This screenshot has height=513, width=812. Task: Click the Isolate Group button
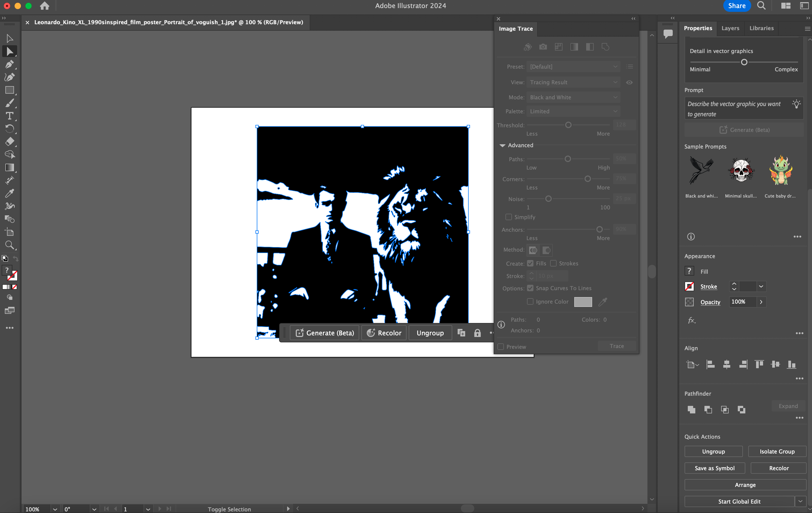[777, 451]
